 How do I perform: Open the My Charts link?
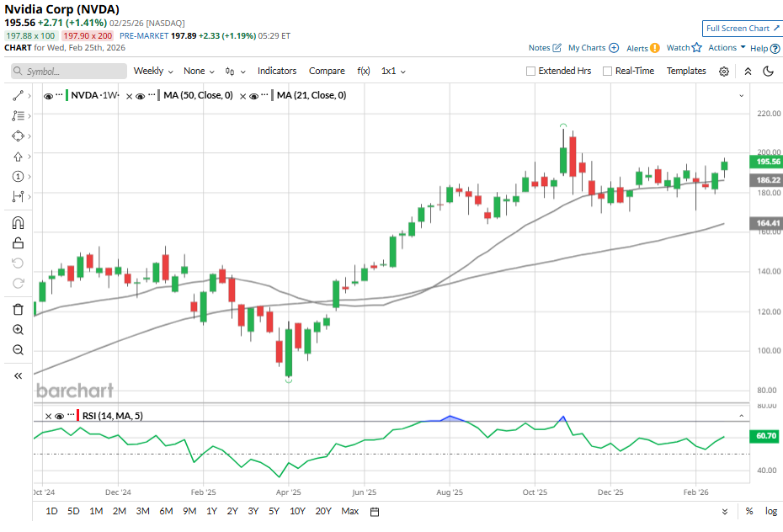(593, 48)
